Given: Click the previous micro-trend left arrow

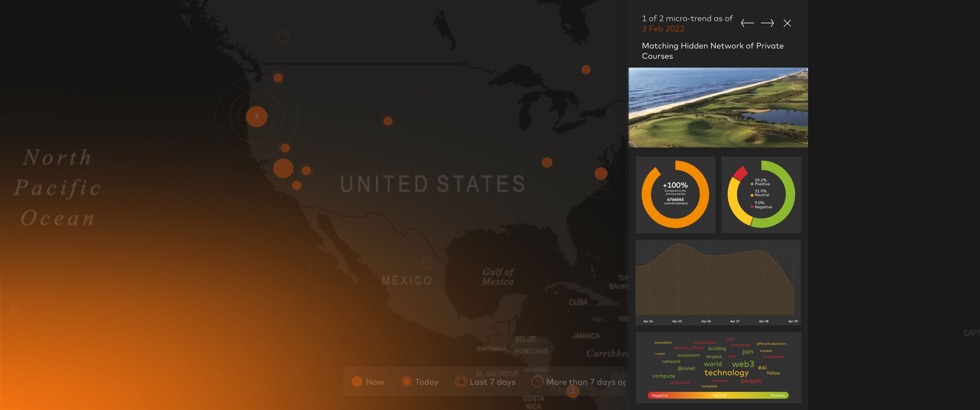Looking at the screenshot, I should click(x=747, y=23).
